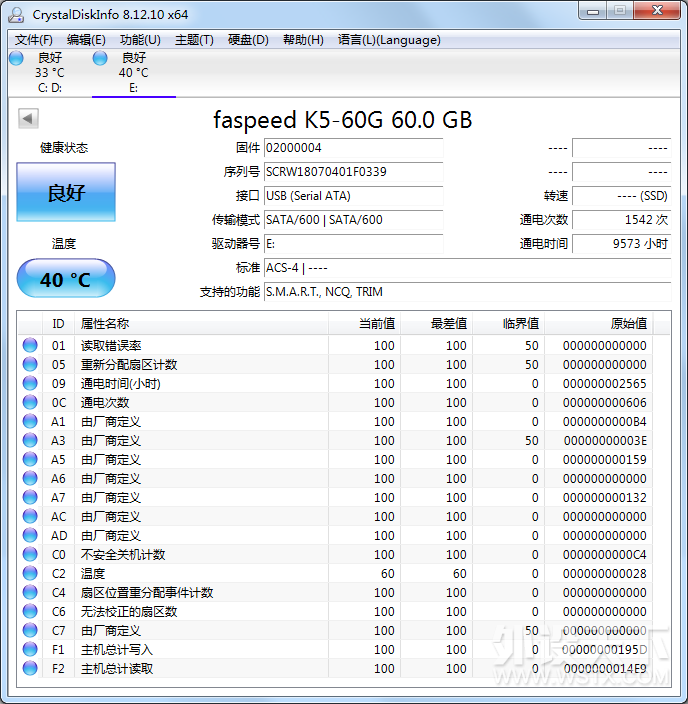This screenshot has height=704, width=688.
Task: Click the blue status orb on C: D: tab
Action: tap(17, 58)
